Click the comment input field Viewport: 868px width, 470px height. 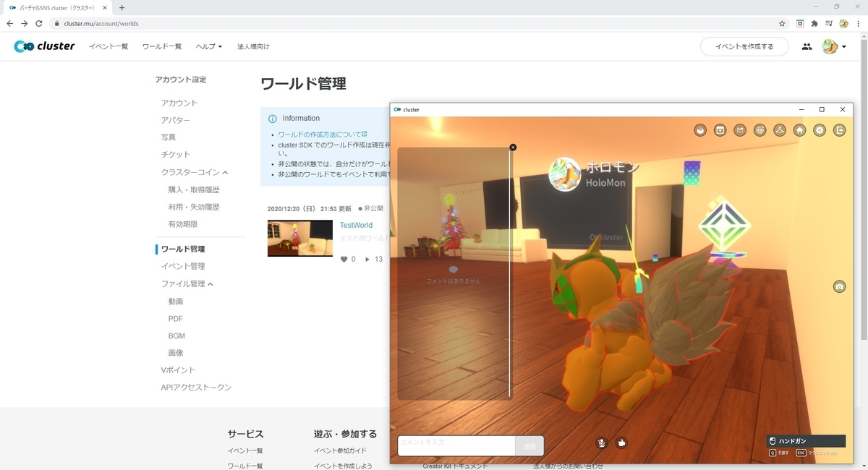(456, 445)
